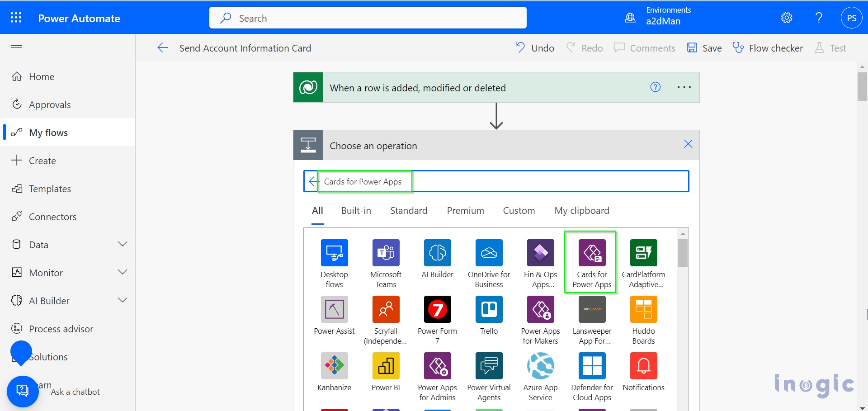Click the back arrow in operation search

pos(313,181)
